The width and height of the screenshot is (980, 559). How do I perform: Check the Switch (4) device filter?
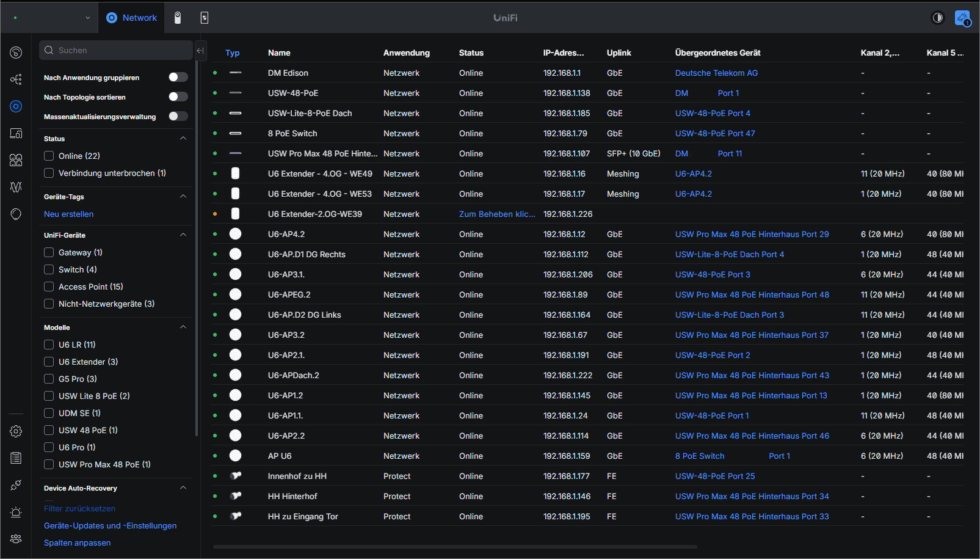(x=49, y=269)
